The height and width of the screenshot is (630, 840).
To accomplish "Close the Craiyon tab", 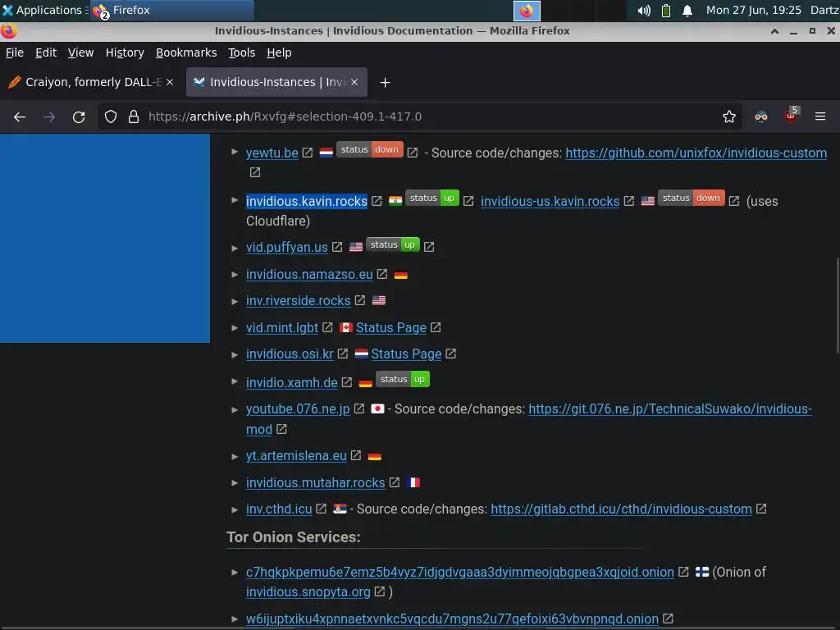I will pyautogui.click(x=170, y=82).
